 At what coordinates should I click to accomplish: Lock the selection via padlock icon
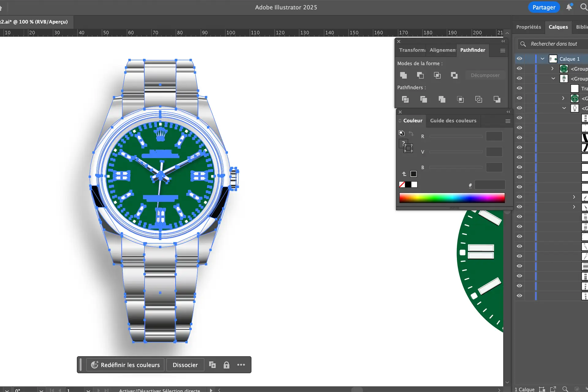(226, 365)
